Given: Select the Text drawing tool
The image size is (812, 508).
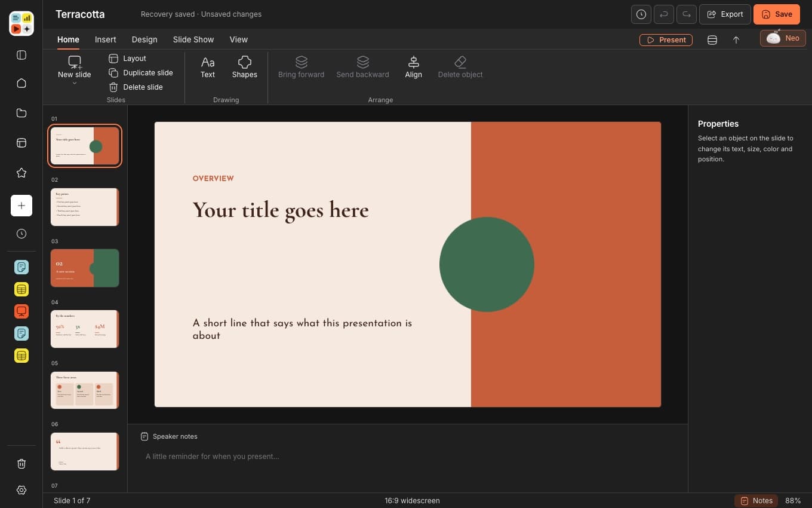Looking at the screenshot, I should coord(208,67).
